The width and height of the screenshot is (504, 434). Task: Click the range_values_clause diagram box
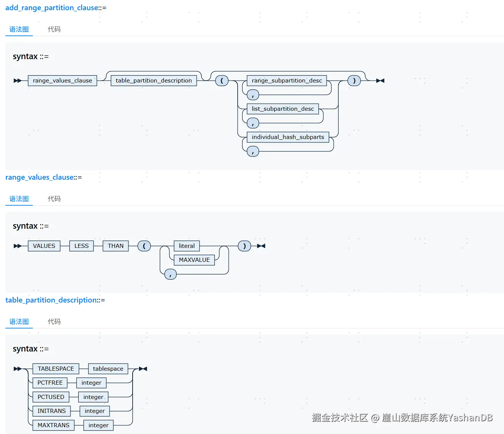coord(63,81)
